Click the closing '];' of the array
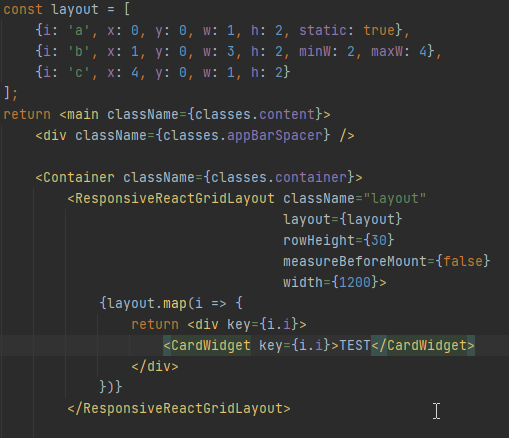The height and width of the screenshot is (438, 509). 11,93
